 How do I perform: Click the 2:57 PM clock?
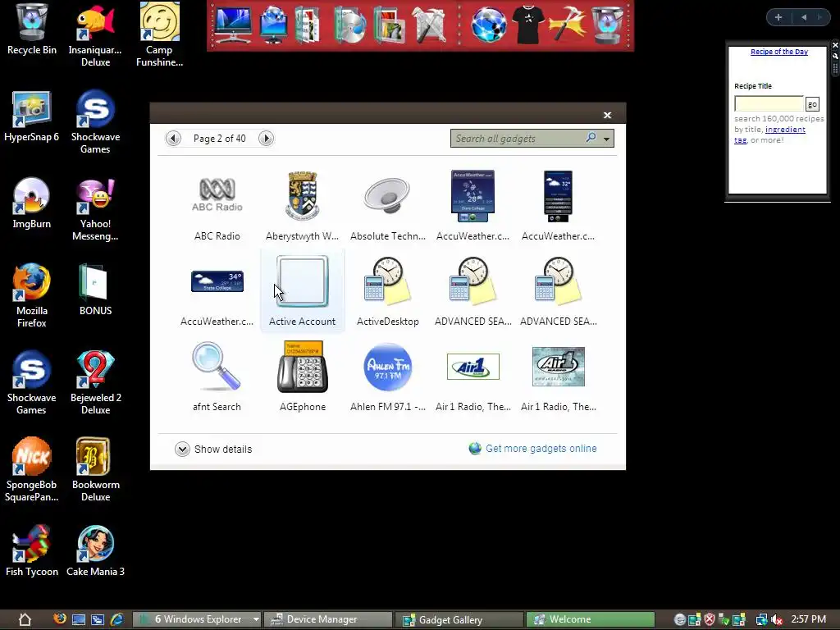(808, 619)
